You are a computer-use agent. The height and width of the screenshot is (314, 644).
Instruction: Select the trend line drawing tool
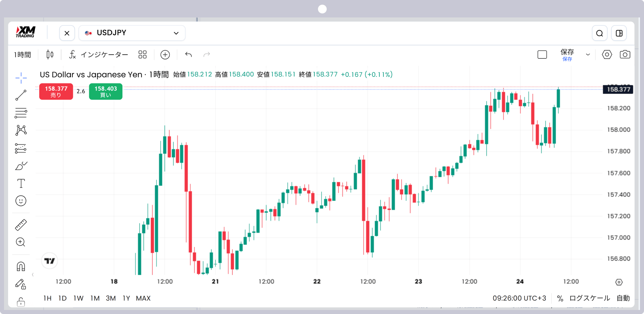[21, 95]
